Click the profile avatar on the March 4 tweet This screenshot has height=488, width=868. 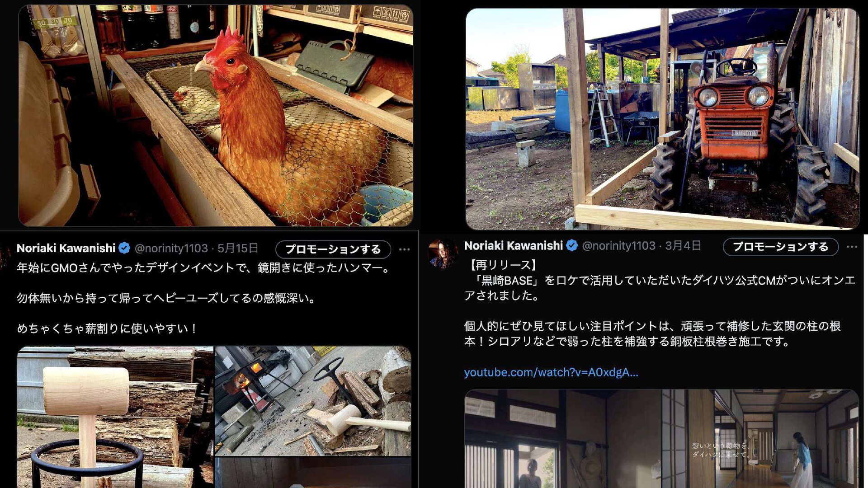[x=443, y=253]
